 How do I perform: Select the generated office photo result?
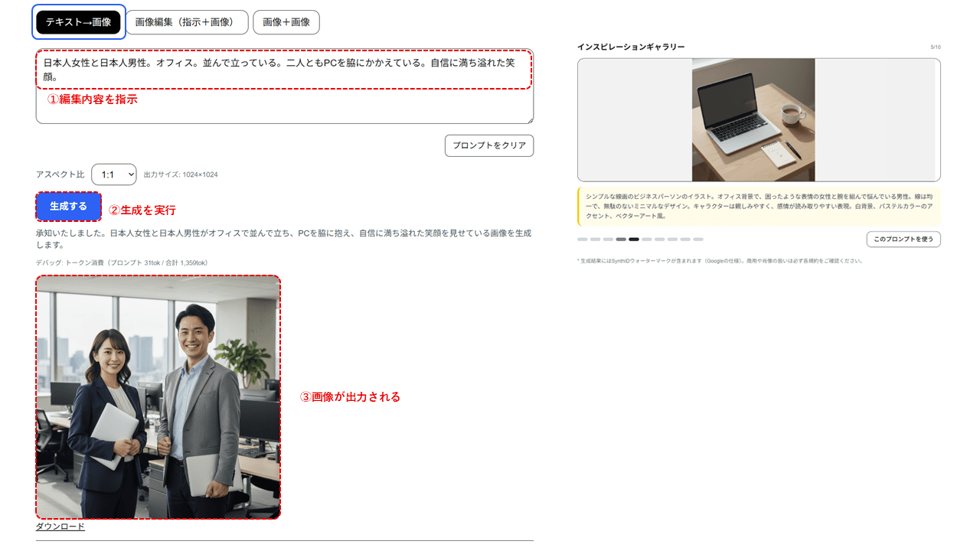click(158, 398)
